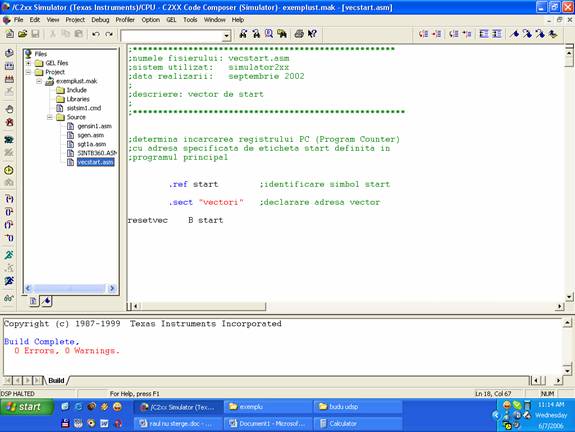Click editor horizontal scrollbar left arrow
Screen dimensions: 575x432
point(135,306)
